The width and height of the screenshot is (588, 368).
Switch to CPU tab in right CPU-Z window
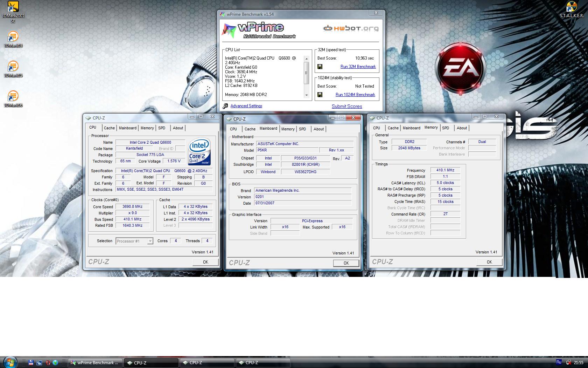(377, 128)
